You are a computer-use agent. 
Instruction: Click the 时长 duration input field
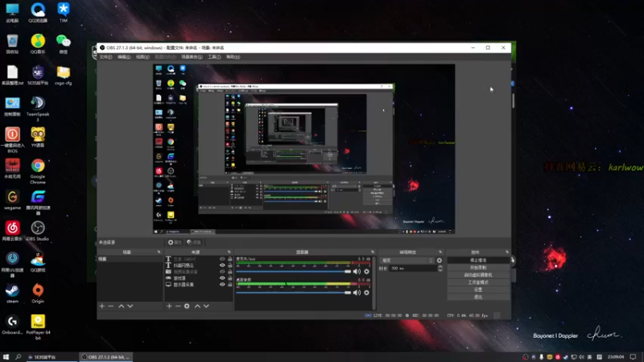pos(413,269)
